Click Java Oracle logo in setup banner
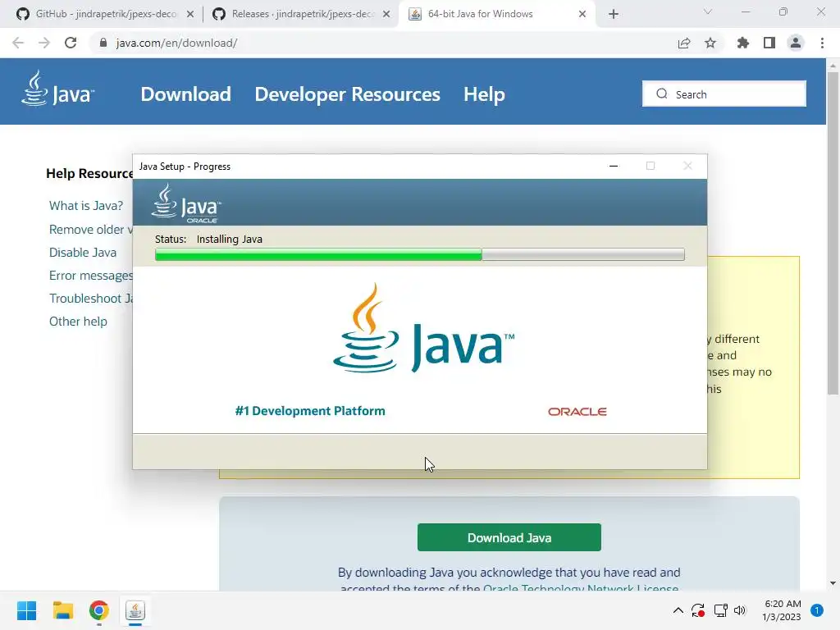Image resolution: width=840 pixels, height=630 pixels. coord(186,203)
